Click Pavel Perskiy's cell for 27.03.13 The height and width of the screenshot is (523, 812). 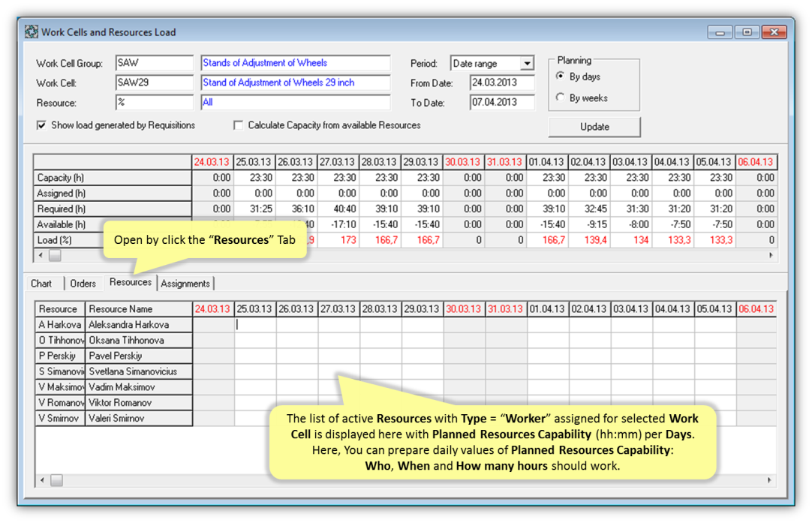pyautogui.click(x=339, y=356)
